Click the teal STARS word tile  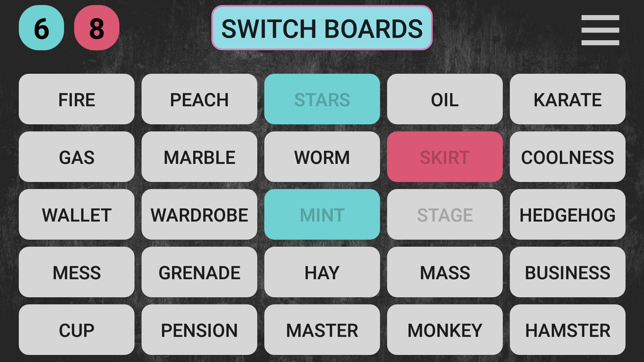(322, 99)
